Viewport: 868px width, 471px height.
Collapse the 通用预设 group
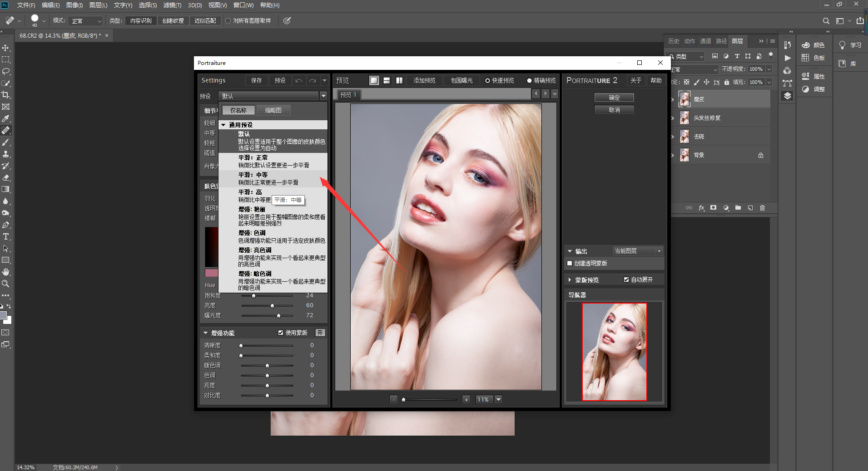(x=223, y=125)
